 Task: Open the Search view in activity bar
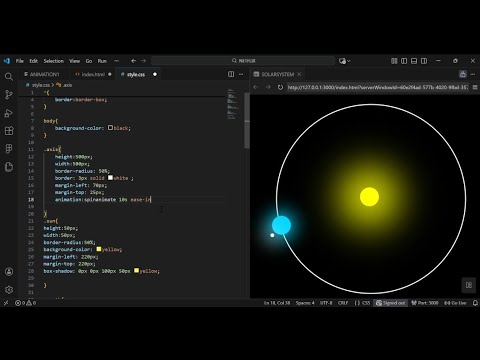pyautogui.click(x=9, y=77)
